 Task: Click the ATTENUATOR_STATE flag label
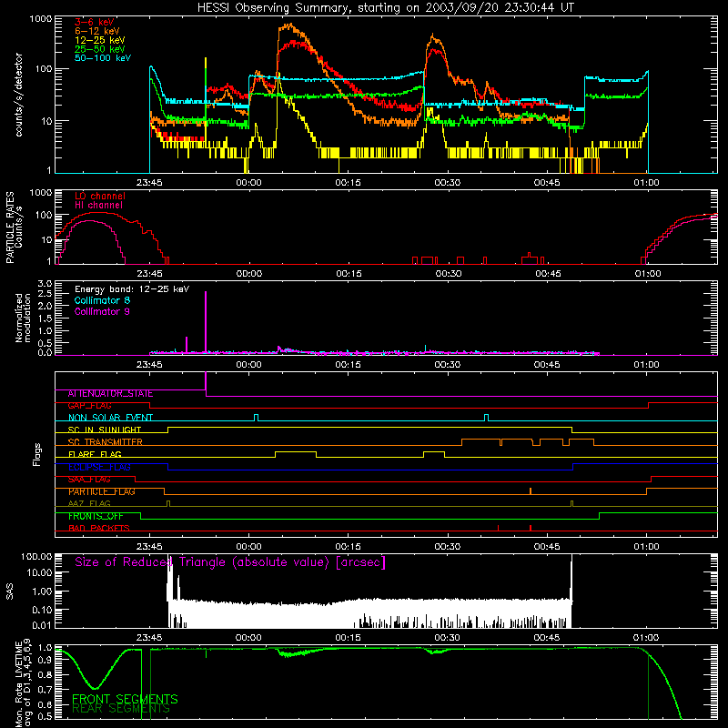pos(110,394)
